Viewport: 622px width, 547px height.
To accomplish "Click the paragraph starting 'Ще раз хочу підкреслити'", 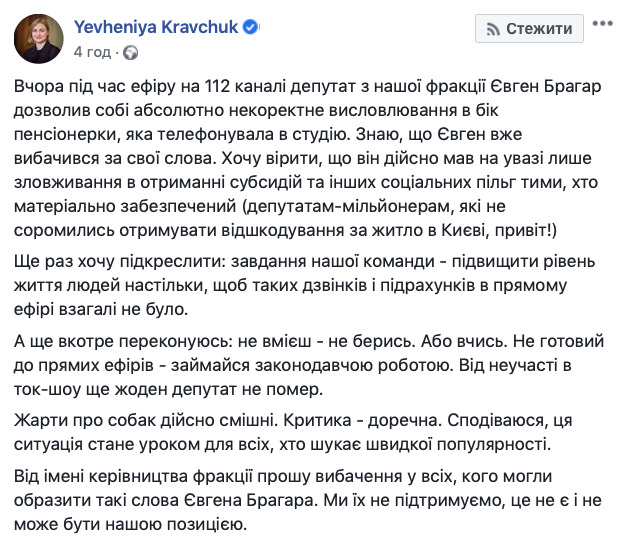I will click(x=305, y=285).
